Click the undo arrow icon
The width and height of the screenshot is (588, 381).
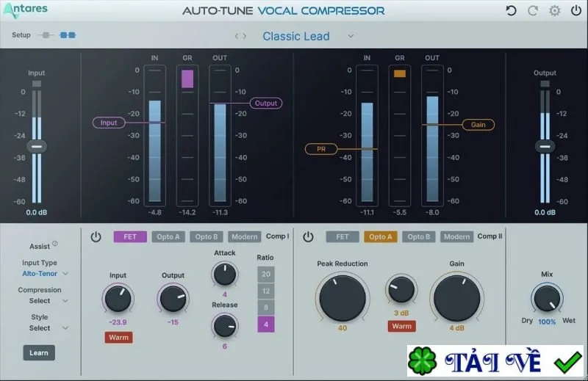pyautogui.click(x=511, y=10)
